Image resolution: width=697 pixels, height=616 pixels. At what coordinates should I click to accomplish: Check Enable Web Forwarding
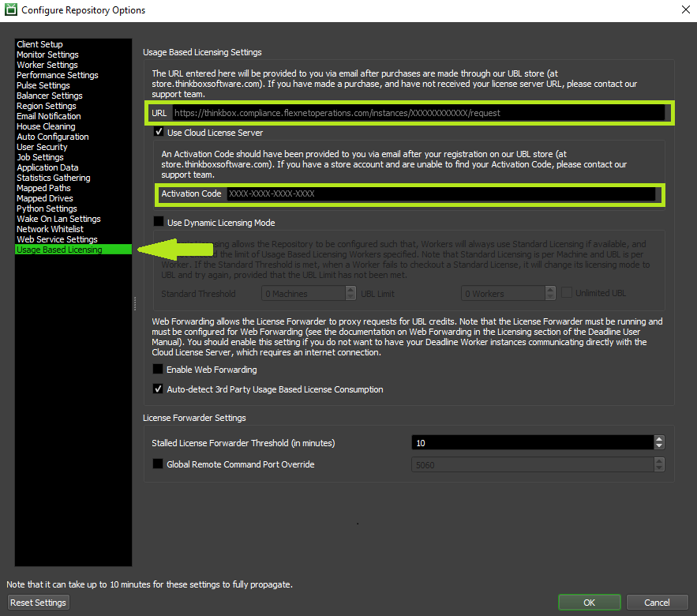[158, 369]
